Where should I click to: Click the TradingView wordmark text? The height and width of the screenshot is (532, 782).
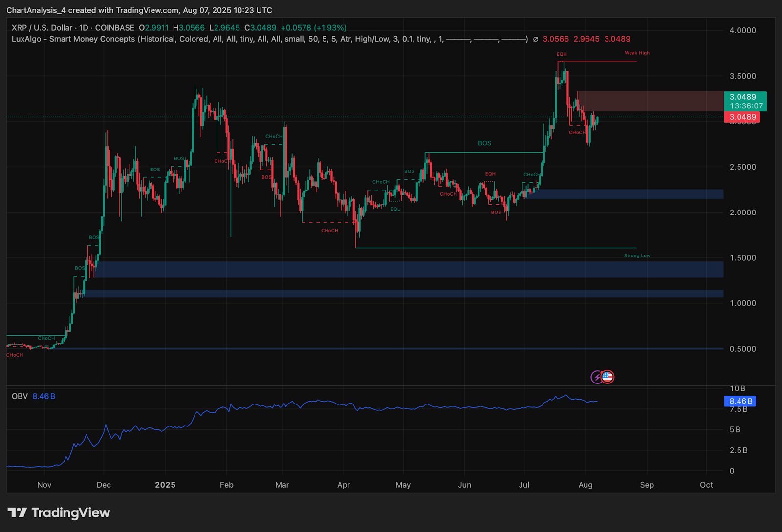[x=71, y=512]
